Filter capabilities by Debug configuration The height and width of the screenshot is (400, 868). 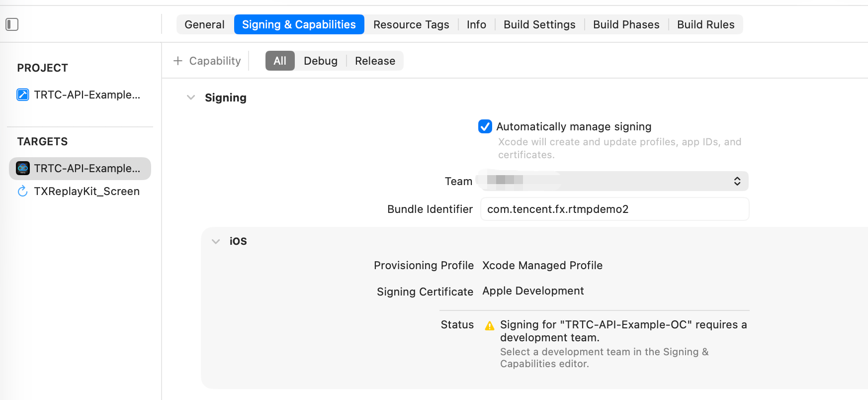321,61
